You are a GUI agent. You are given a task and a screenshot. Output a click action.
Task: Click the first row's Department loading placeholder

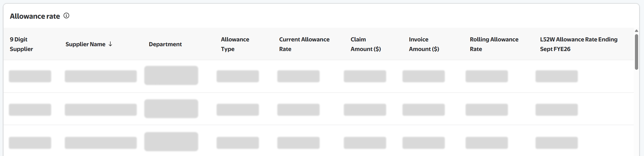[171, 75]
